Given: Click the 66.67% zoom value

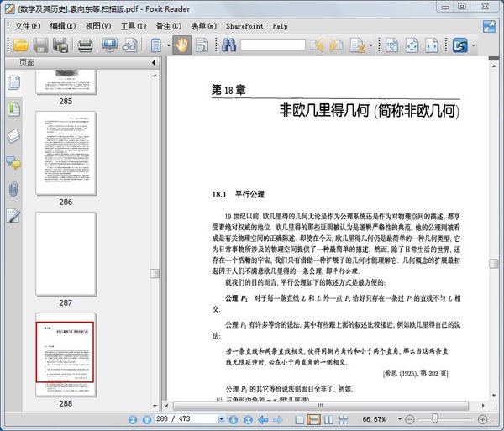Looking at the screenshot, I should click(x=374, y=419).
